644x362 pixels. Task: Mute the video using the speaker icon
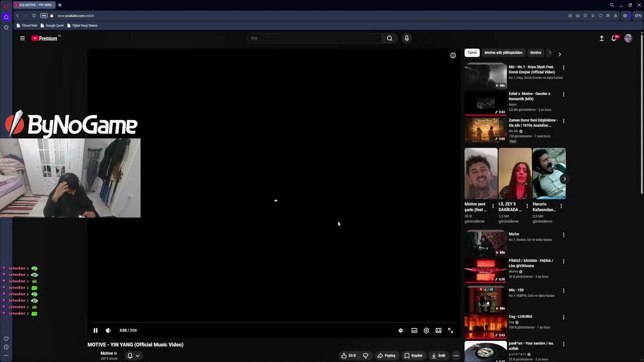(x=108, y=330)
